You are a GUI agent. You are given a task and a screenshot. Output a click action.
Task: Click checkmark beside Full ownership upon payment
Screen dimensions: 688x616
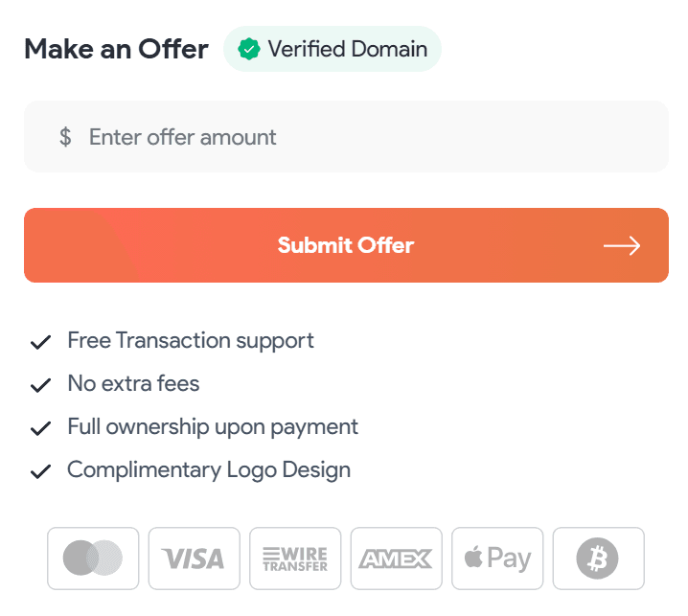(x=40, y=428)
